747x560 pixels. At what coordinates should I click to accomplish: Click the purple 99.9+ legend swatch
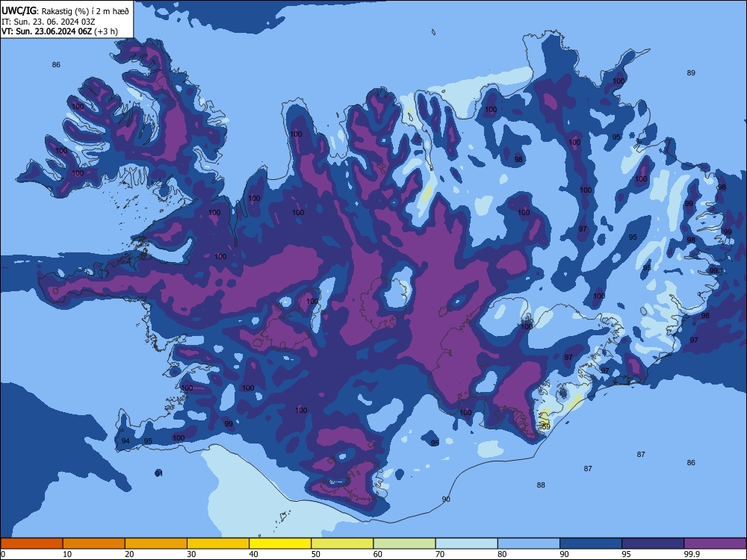(715, 544)
